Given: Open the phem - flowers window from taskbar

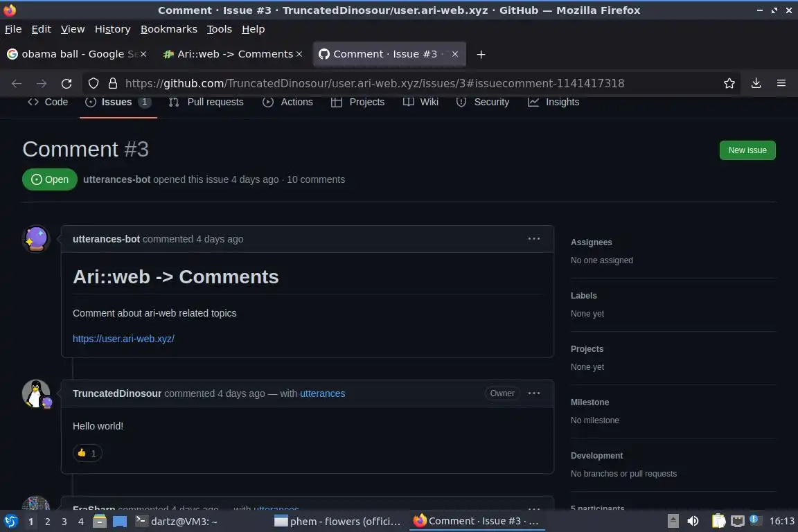Looking at the screenshot, I should click(x=337, y=522).
